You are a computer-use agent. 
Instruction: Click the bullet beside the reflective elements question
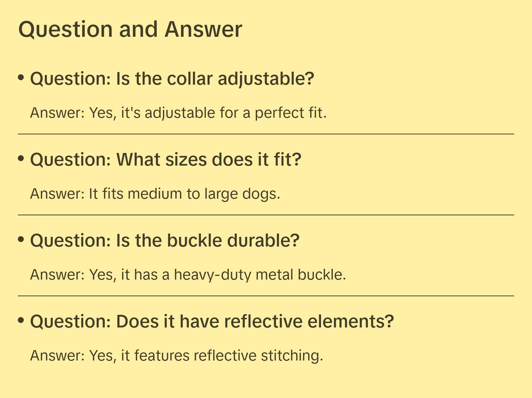tap(21, 320)
